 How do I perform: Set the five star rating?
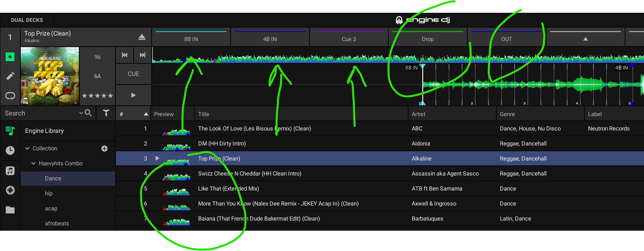pyautogui.click(x=97, y=95)
